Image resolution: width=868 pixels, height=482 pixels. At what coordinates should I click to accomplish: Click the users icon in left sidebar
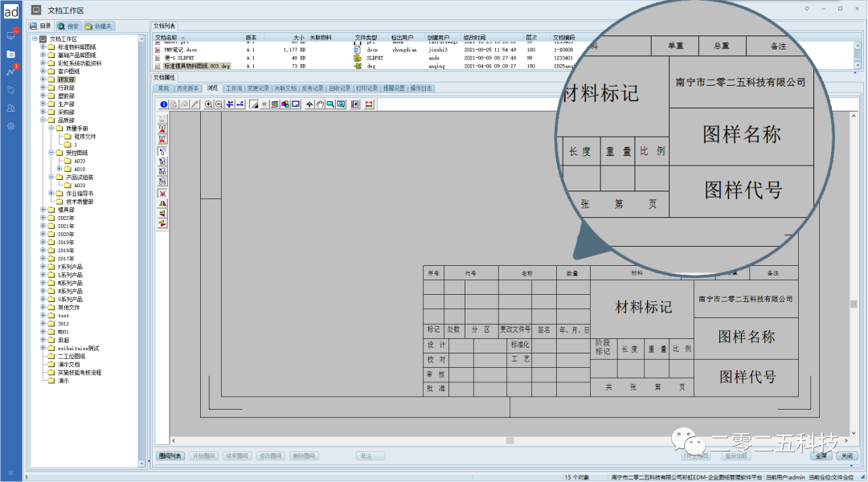(11, 108)
